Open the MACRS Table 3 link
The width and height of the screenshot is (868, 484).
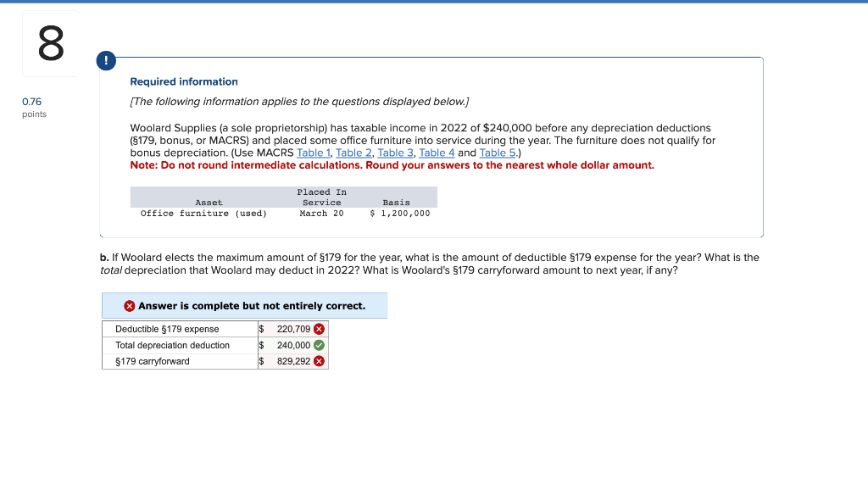tap(395, 153)
